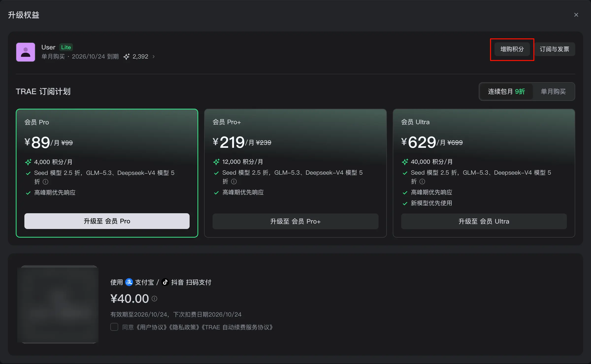591x364 pixels.
Task: Click the info icon beside ¥40.00
Action: [x=154, y=299]
